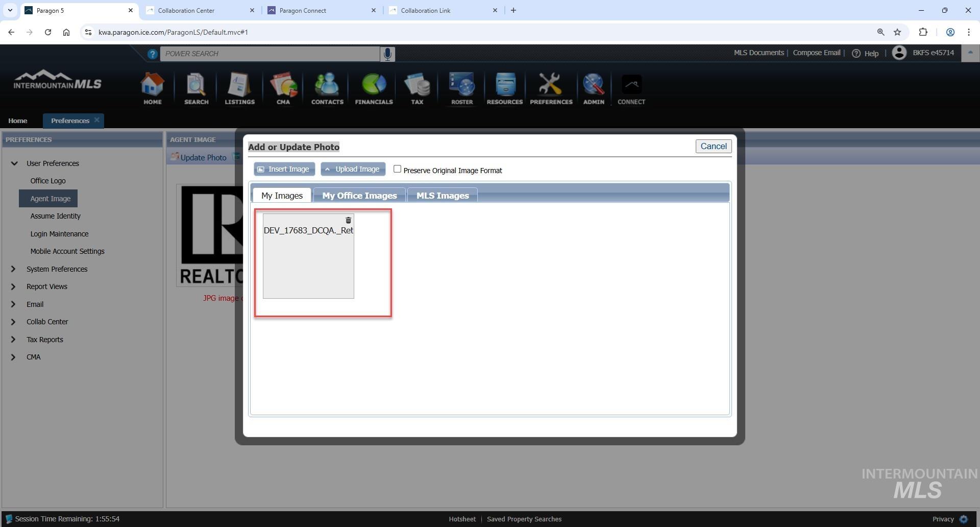Cancel the Add or Update Photo dialog

(x=713, y=147)
